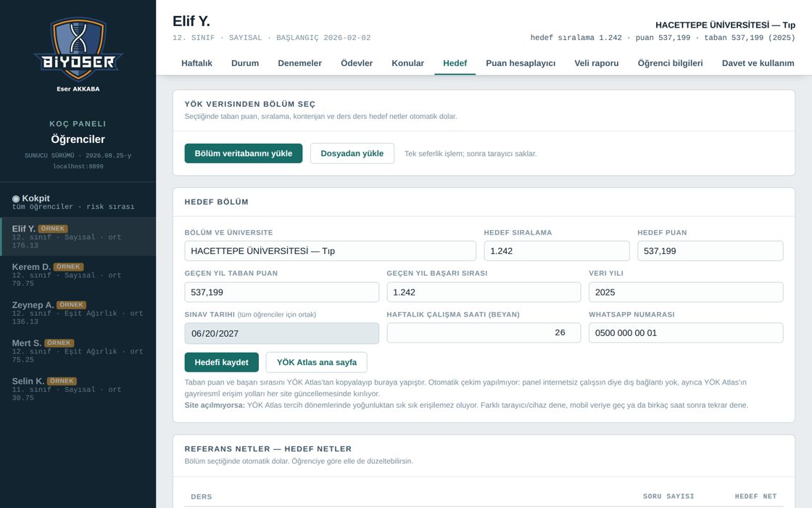The image size is (812, 508).
Task: Select student Kerem D. in sidebar
Action: click(x=78, y=275)
